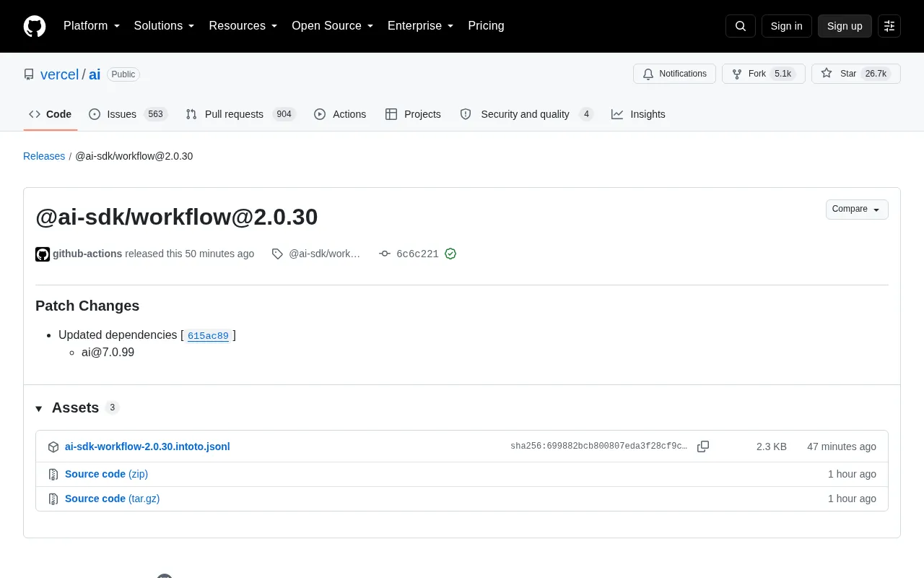Viewport: 924px width, 578px height.
Task: Go to the vercel owner link
Action: click(x=59, y=74)
